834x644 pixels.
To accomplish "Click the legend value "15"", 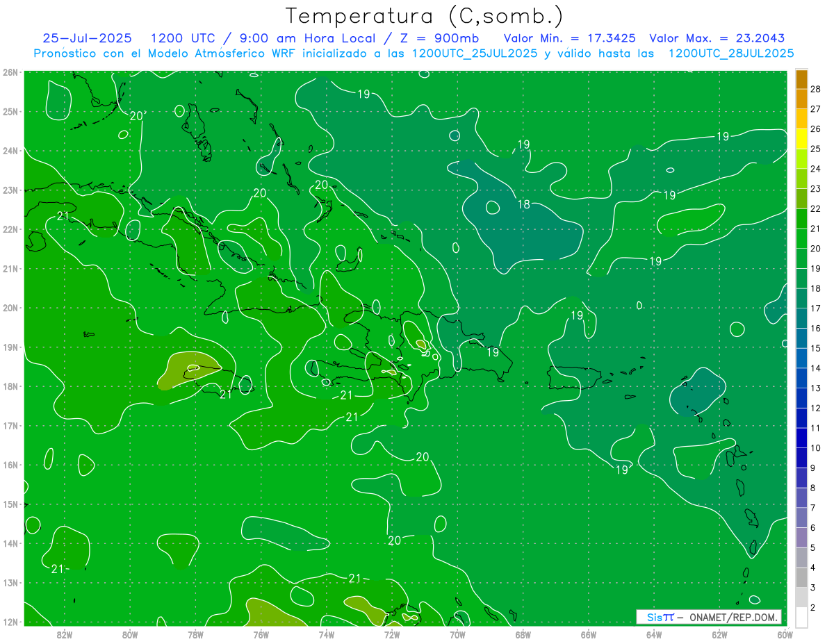I will coord(815,348).
